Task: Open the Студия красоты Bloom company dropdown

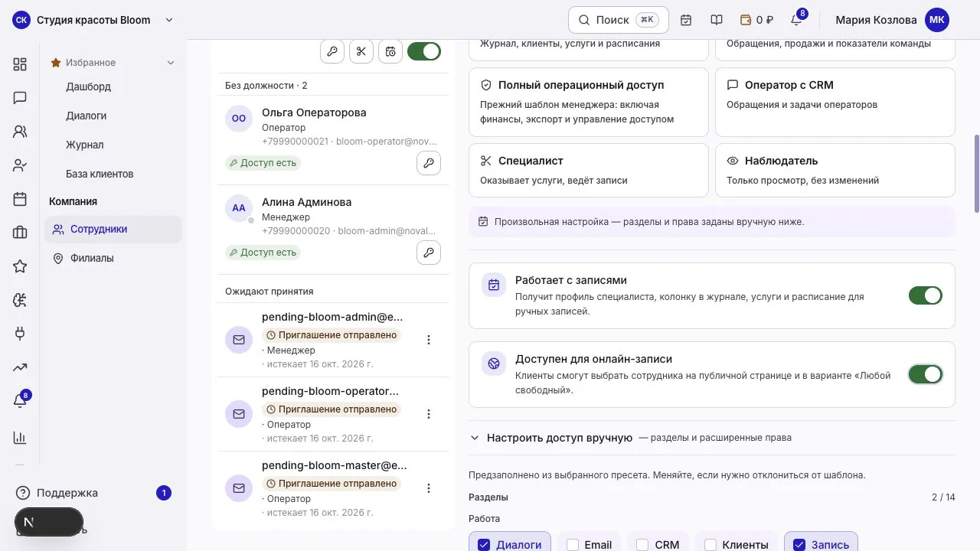Action: pyautogui.click(x=93, y=20)
